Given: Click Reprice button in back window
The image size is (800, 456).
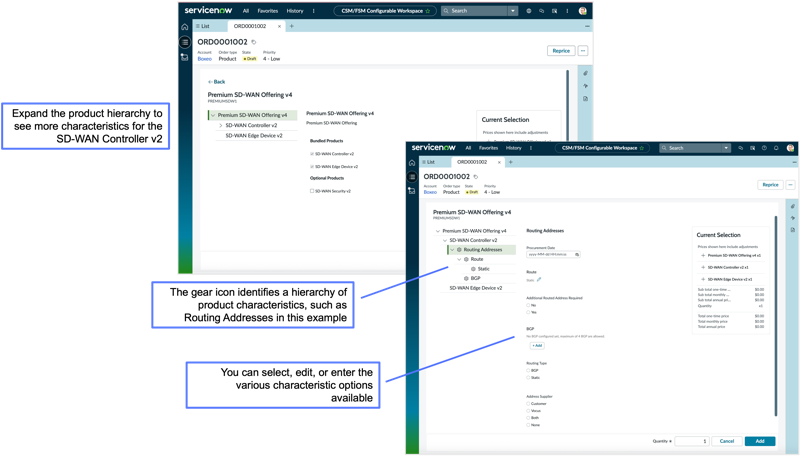Looking at the screenshot, I should click(x=561, y=50).
